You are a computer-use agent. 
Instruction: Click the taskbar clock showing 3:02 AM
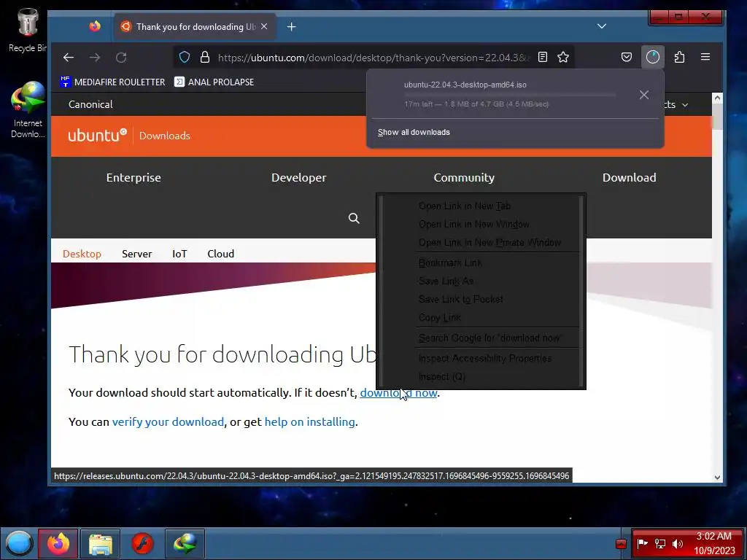(714, 543)
